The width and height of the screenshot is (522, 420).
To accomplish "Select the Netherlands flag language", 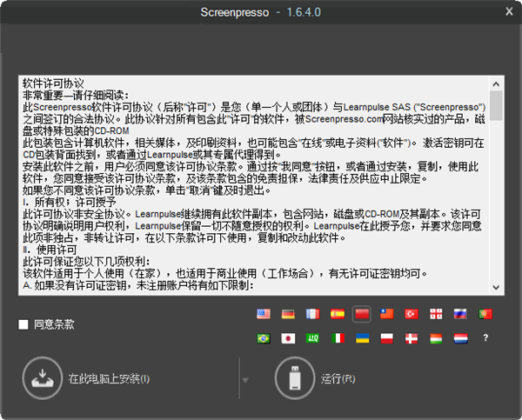I will click(x=460, y=338).
